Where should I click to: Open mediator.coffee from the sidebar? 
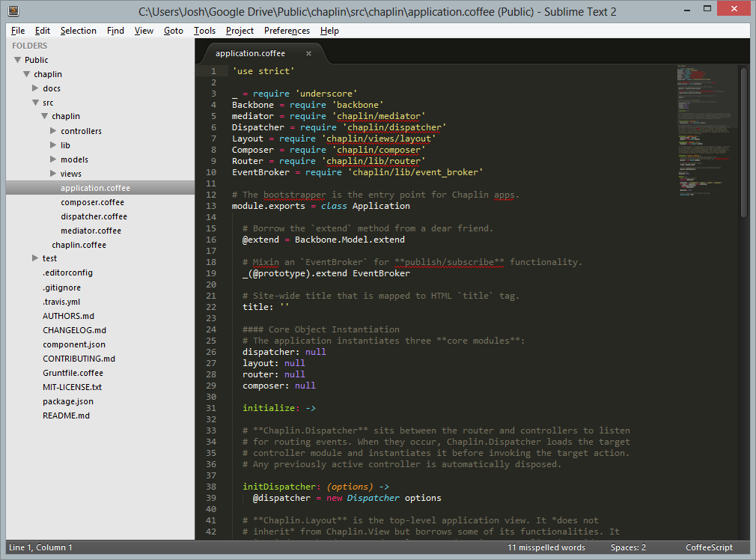[x=91, y=231]
